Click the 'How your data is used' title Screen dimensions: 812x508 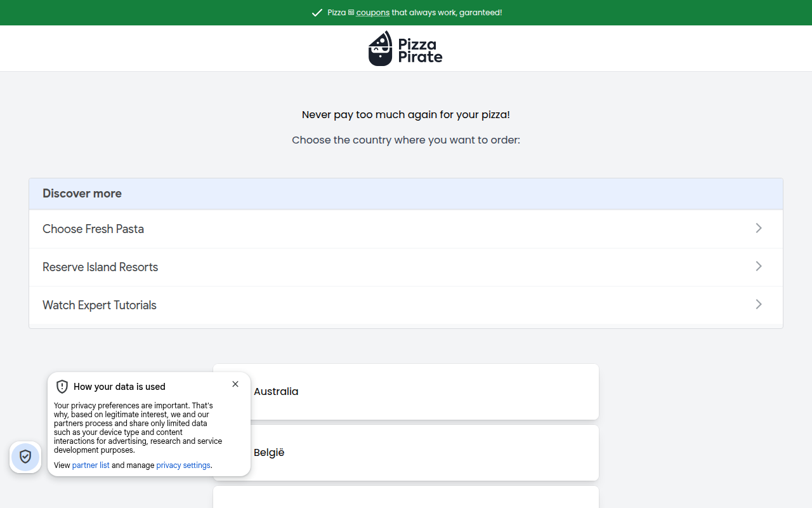click(x=119, y=387)
